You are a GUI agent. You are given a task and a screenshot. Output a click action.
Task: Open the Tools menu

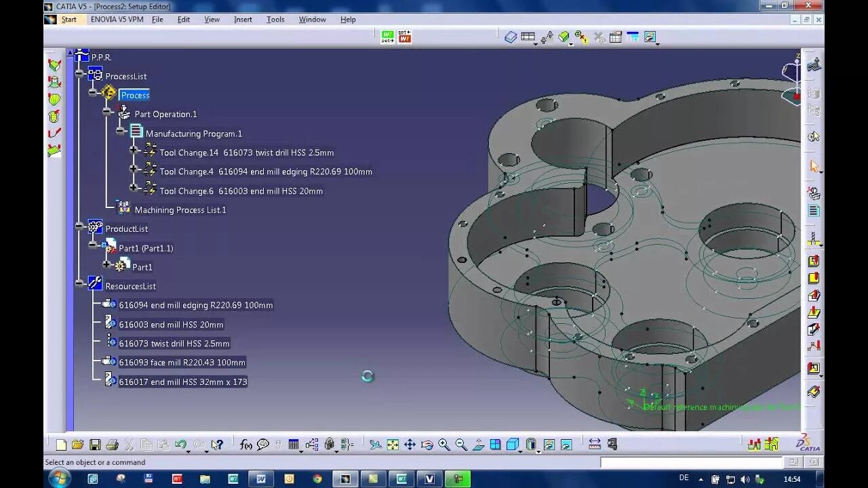275,20
